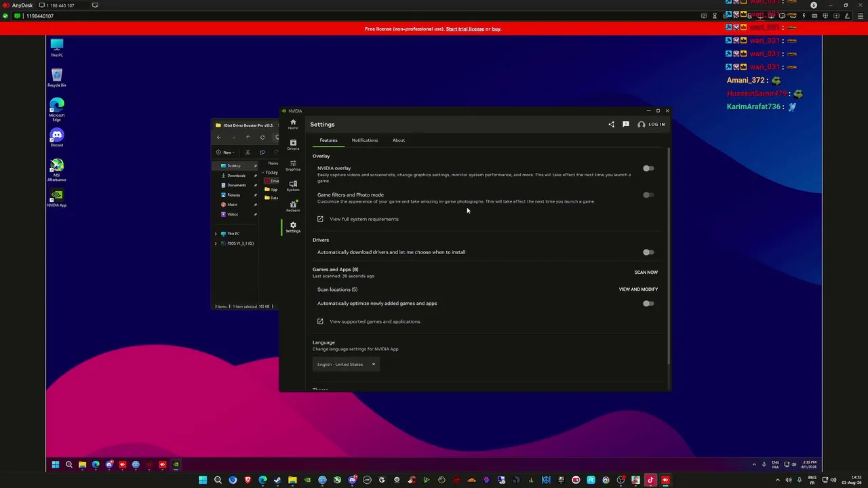Viewport: 868px width, 488px height.
Task: Open the New dropdown in File Explorer
Action: (225, 152)
